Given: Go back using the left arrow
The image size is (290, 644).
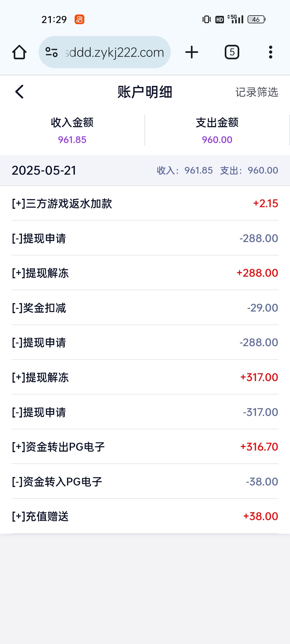Looking at the screenshot, I should point(19,92).
